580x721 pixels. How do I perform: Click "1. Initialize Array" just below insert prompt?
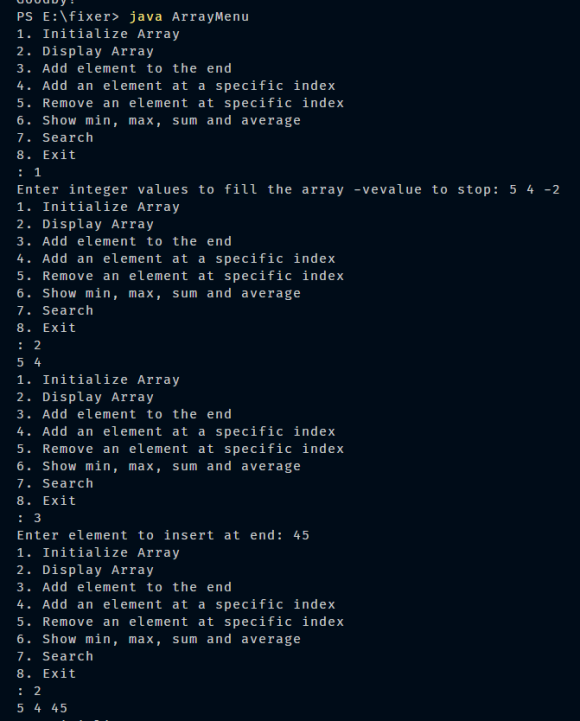tap(98, 553)
